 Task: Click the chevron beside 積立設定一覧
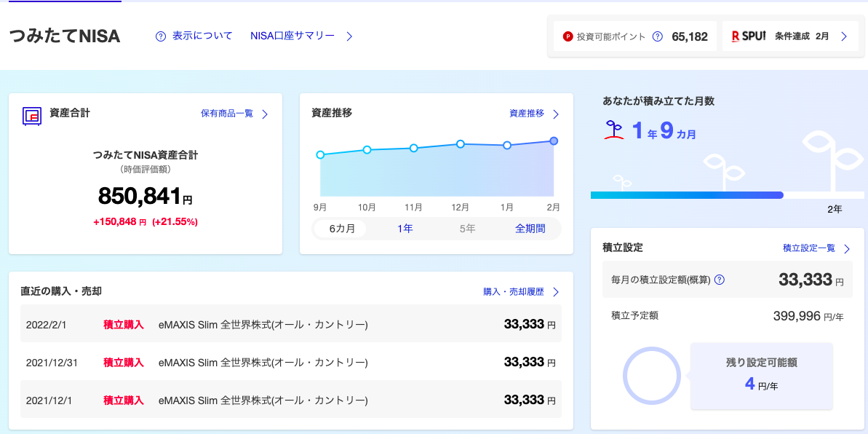(846, 249)
